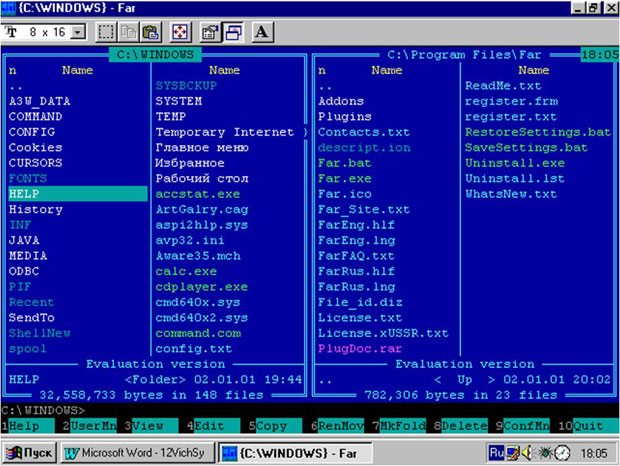Click 10 Quit function key
This screenshot has height=466, width=620.
[588, 426]
